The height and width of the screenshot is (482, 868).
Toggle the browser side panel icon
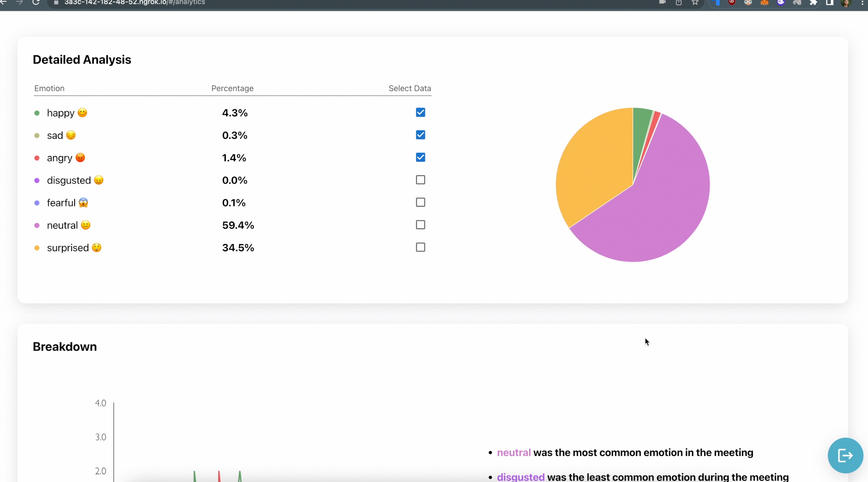[830, 3]
